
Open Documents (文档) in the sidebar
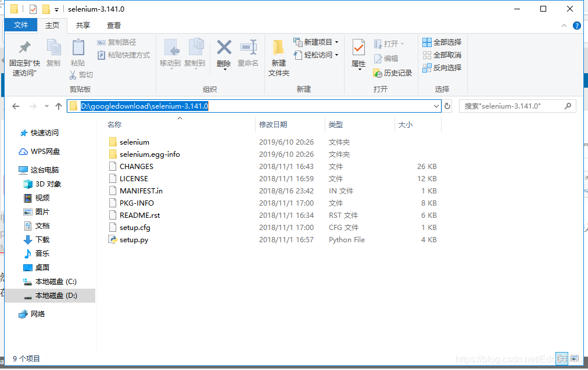[37, 226]
